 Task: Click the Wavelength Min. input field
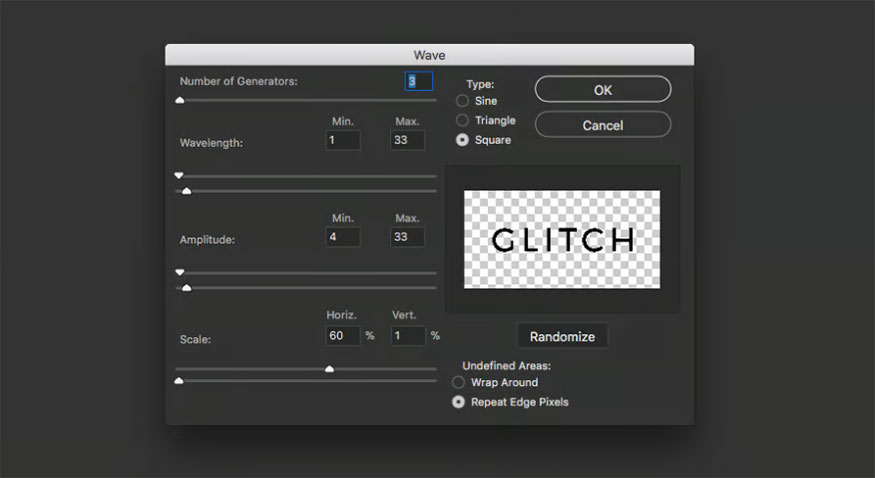(x=343, y=140)
